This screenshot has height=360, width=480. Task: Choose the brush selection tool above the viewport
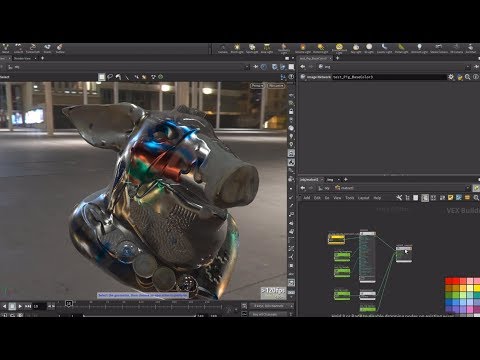pyautogui.click(x=118, y=77)
